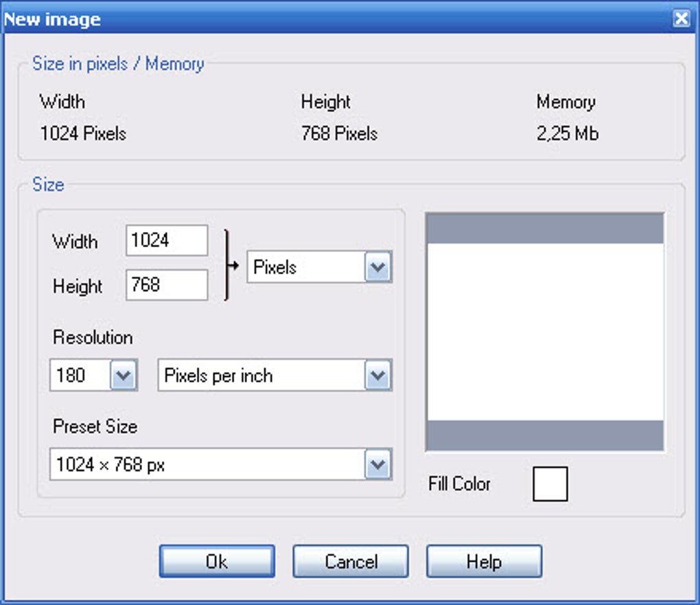
Task: Click the Preset Size label
Action: pyautogui.click(x=95, y=426)
